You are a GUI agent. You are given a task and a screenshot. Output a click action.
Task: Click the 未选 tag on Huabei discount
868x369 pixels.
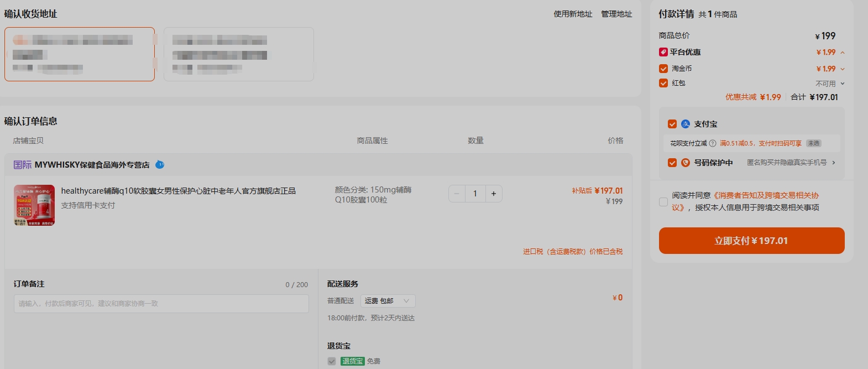[813, 143]
